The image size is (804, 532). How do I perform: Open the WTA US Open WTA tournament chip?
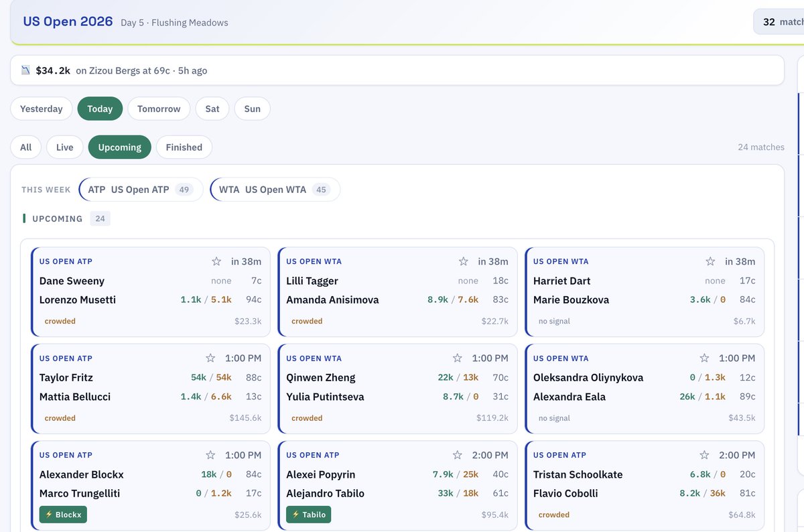[275, 190]
